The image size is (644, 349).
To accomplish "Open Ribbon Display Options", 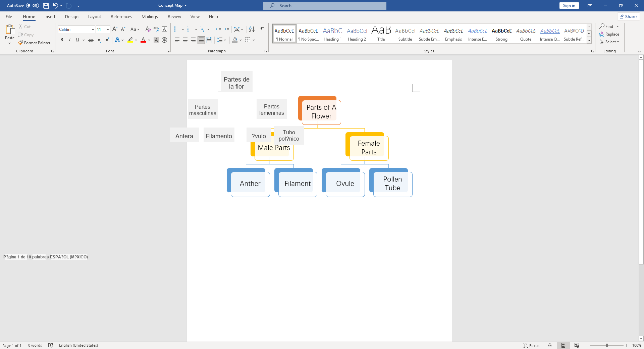I will pyautogui.click(x=590, y=6).
